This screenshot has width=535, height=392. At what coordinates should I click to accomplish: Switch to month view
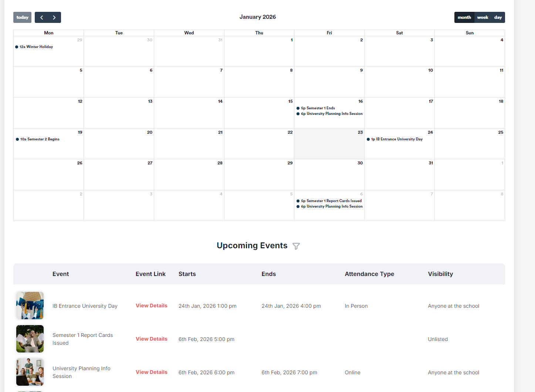point(464,17)
